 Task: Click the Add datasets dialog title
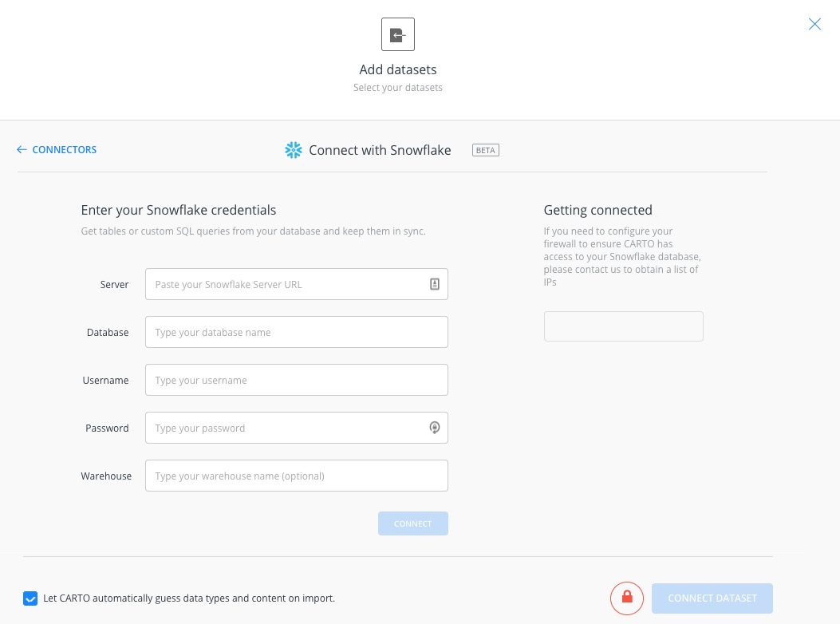click(x=397, y=69)
